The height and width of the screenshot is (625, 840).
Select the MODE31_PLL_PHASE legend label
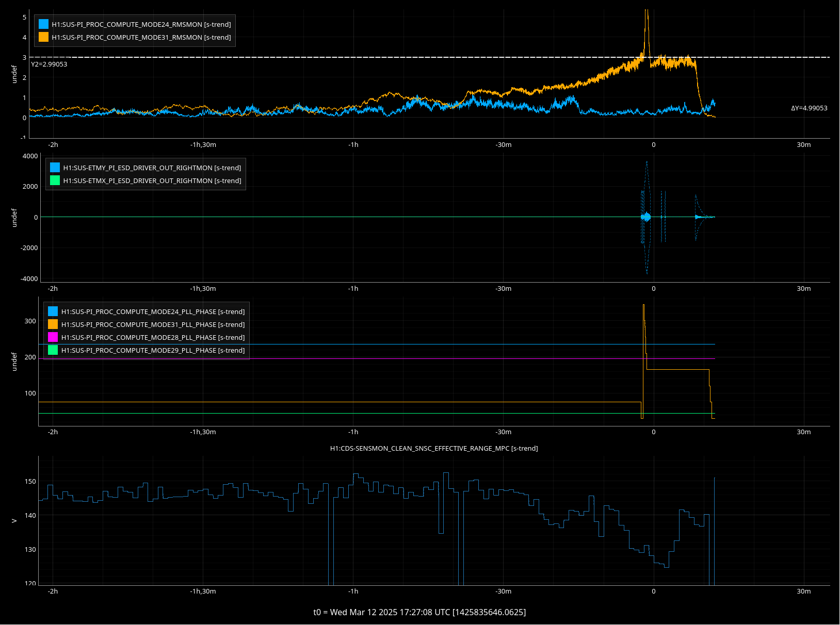click(153, 324)
